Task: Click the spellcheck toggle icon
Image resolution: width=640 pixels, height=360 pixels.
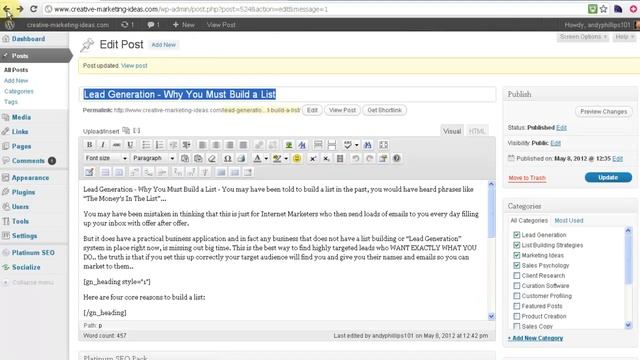Action: coord(348,145)
